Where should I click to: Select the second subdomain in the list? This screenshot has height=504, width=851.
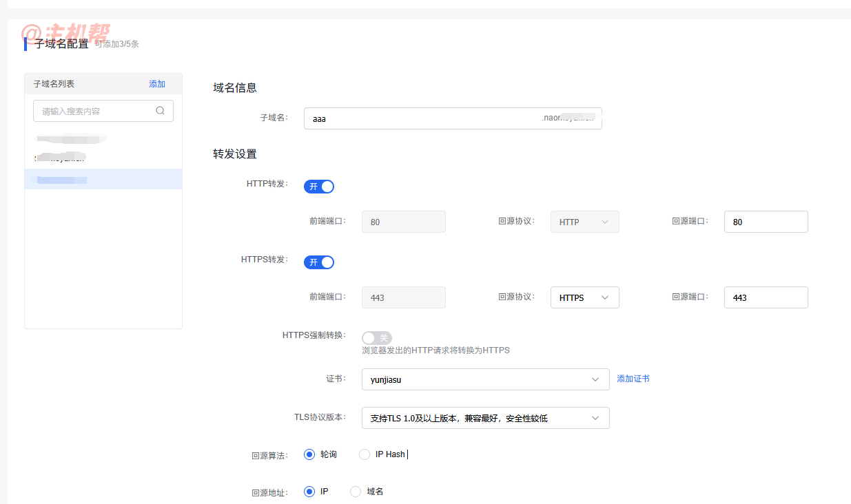pyautogui.click(x=103, y=158)
